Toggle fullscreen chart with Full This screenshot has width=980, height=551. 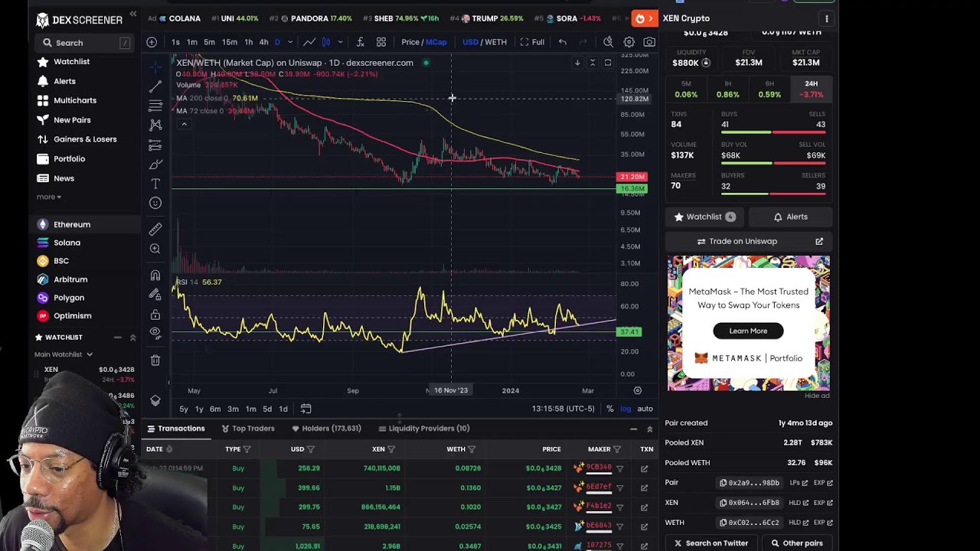pos(532,42)
